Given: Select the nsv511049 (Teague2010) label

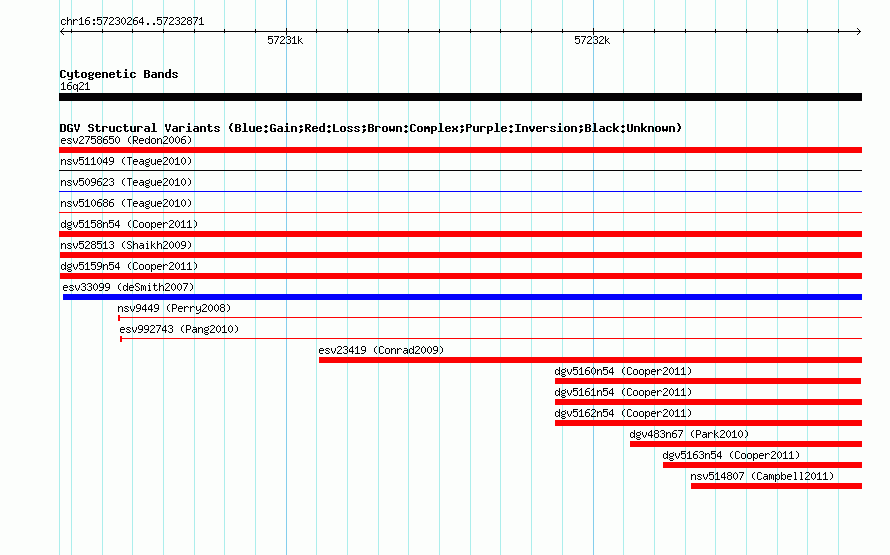Looking at the screenshot, I should point(126,161).
